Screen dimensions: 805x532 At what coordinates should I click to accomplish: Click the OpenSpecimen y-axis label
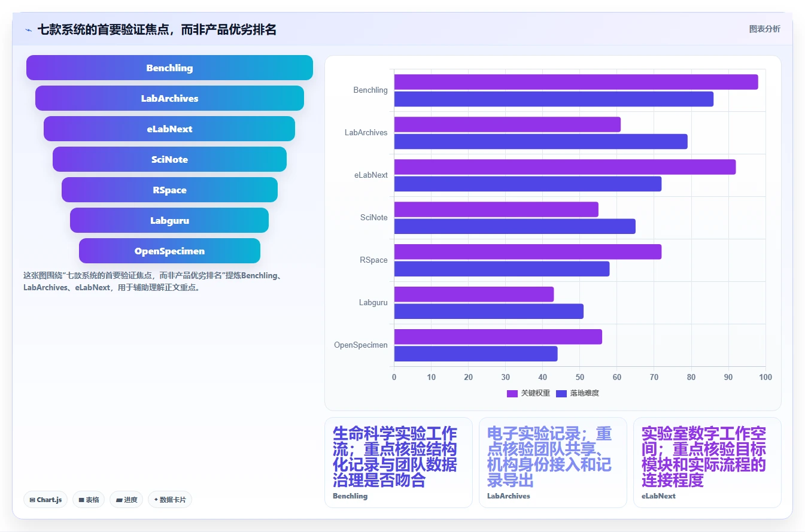pos(361,345)
